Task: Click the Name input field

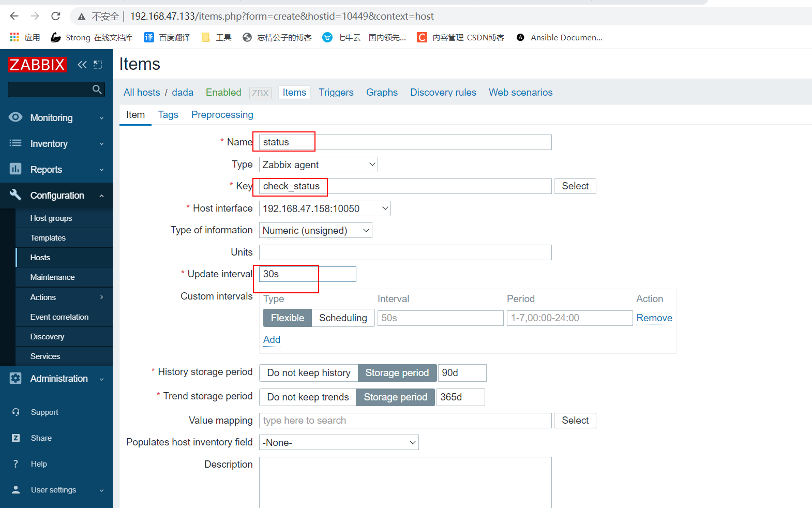Action: click(x=405, y=142)
